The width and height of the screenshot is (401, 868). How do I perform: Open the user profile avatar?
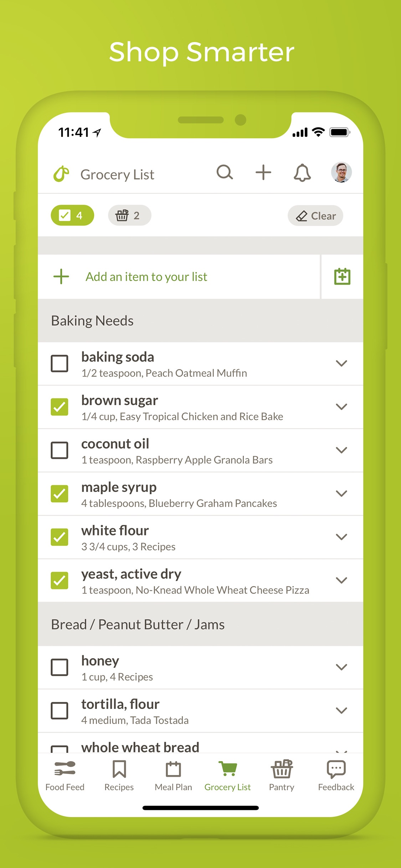341,172
